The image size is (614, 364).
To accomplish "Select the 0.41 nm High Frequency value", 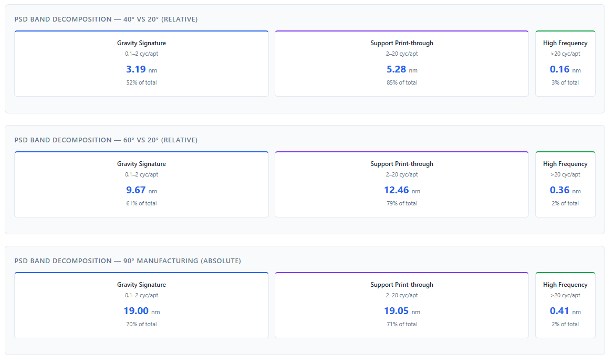I will coord(559,311).
